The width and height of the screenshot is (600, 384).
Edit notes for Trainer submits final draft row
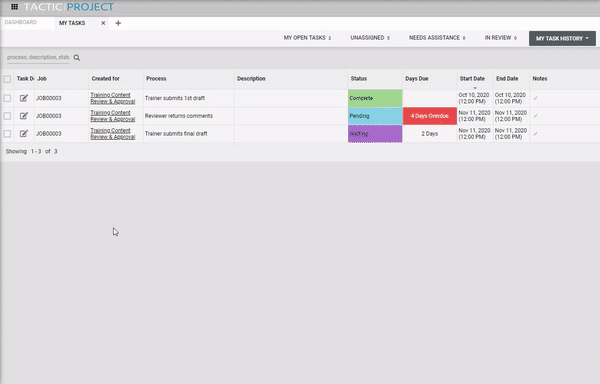click(x=535, y=133)
